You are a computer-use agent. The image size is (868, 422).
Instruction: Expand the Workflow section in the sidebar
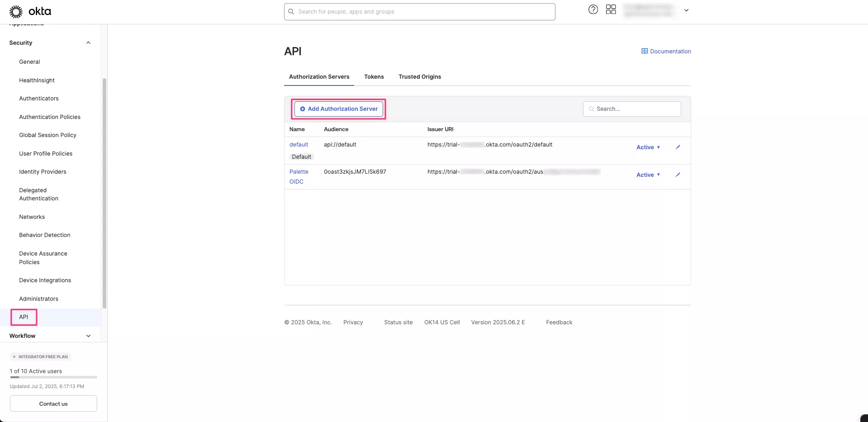coord(88,336)
